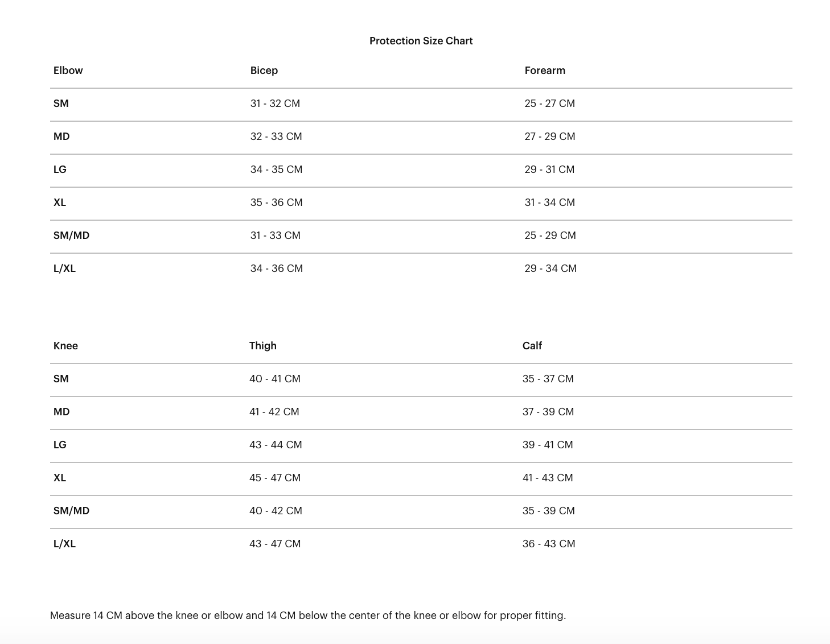Click the Thigh column header
The image size is (830, 644).
(263, 346)
